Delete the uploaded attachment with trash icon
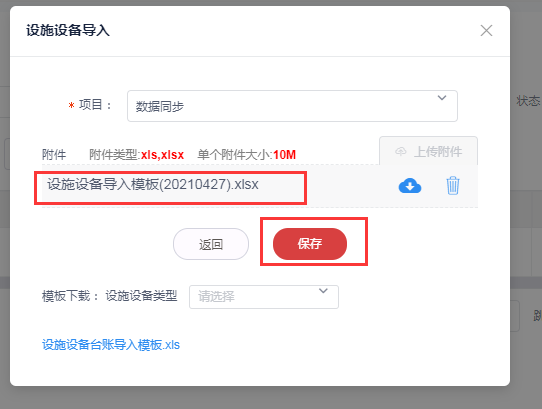 (x=452, y=186)
